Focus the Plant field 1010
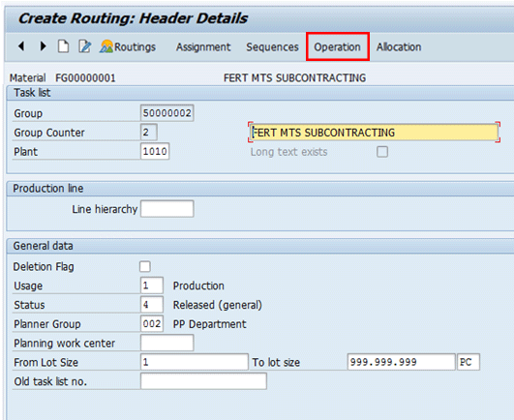The width and height of the screenshot is (514, 420). tap(155, 151)
